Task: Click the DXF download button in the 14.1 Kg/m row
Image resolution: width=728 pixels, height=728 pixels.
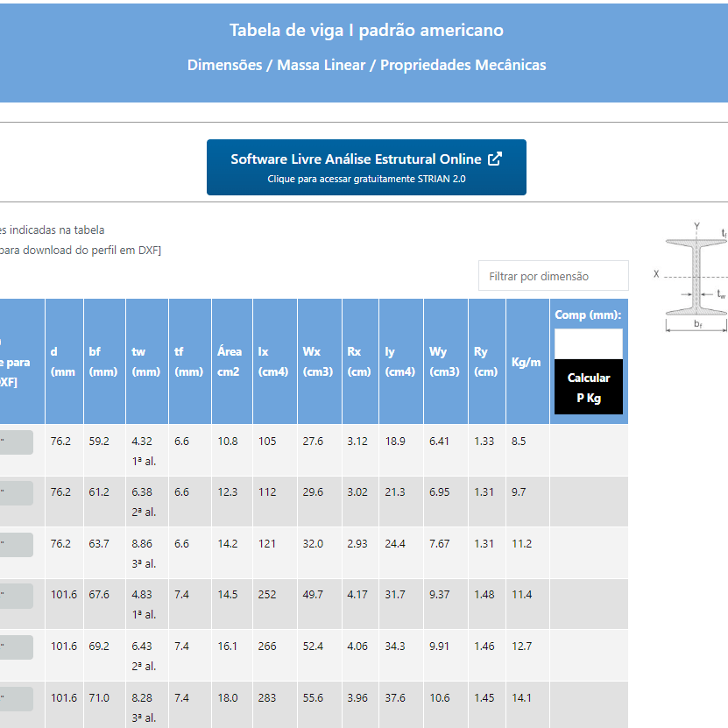Action: (16, 699)
